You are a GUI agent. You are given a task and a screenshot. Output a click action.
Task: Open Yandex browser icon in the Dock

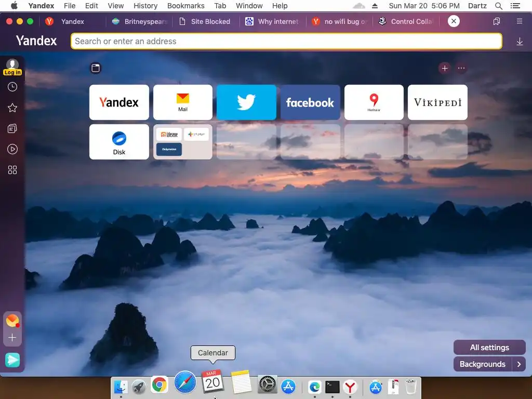tap(350, 387)
